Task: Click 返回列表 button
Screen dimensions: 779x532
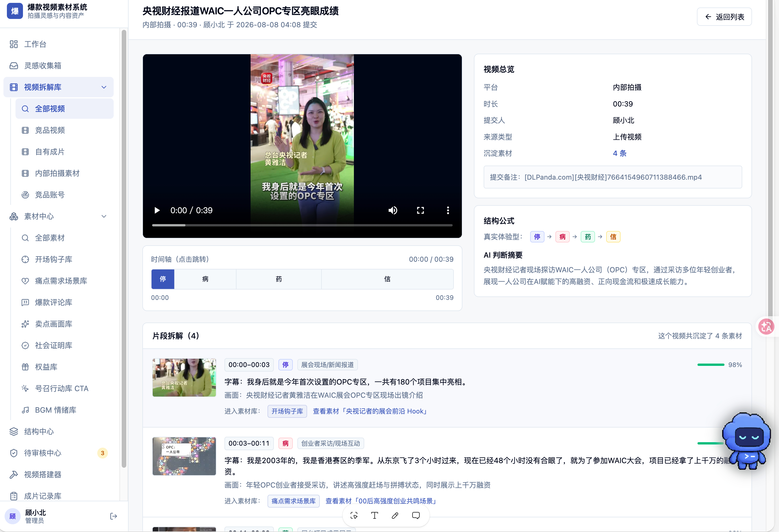Action: 724,17
